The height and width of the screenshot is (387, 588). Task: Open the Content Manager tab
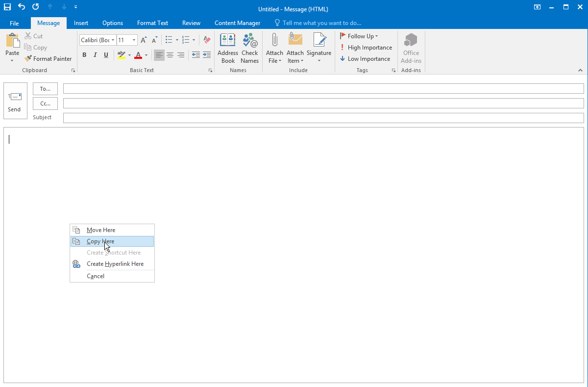[x=237, y=23]
